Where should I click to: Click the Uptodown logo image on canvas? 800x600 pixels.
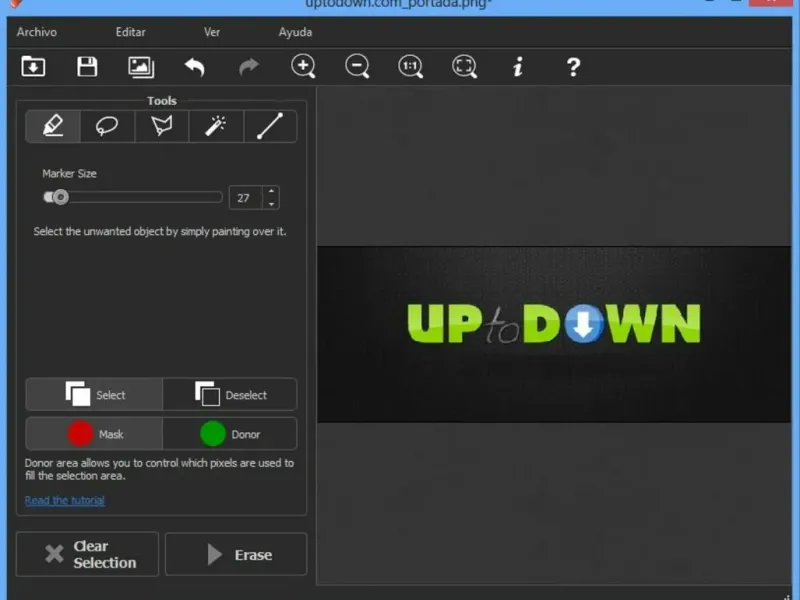click(554, 324)
